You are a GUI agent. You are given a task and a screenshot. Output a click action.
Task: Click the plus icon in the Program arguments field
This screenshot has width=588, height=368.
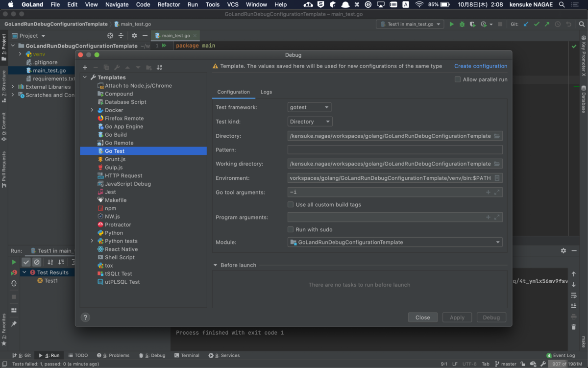pos(488,217)
